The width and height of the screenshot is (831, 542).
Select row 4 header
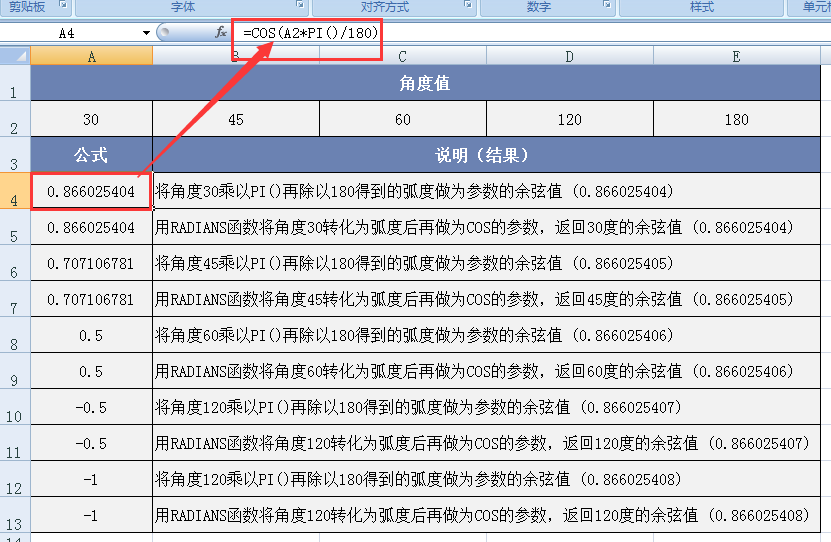pyautogui.click(x=15, y=191)
